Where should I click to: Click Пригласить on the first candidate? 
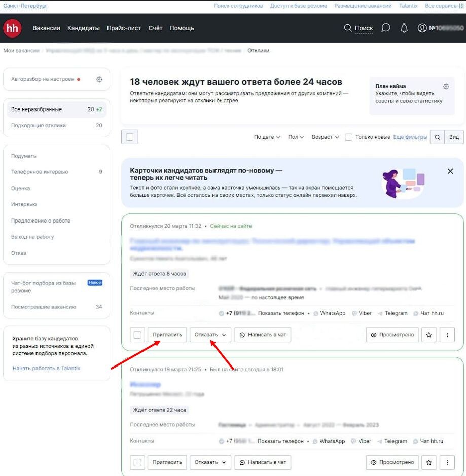pos(167,335)
